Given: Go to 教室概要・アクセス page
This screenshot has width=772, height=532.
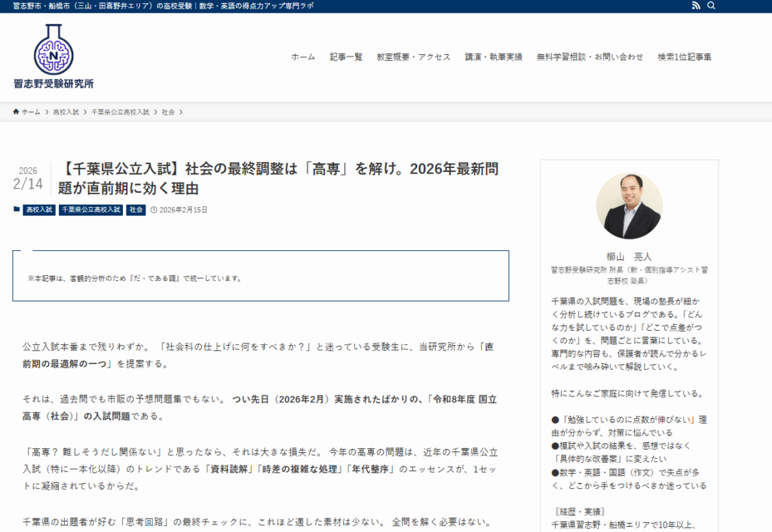Looking at the screenshot, I should pyautogui.click(x=413, y=57).
